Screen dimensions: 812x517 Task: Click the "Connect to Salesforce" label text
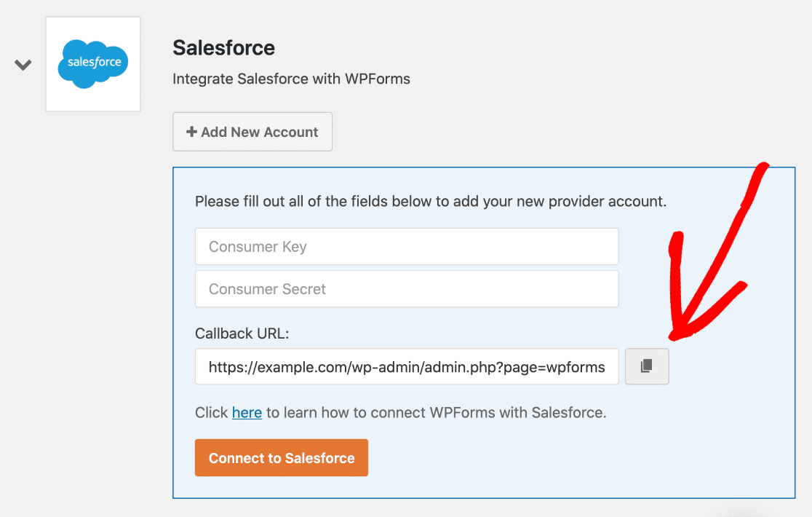282,458
